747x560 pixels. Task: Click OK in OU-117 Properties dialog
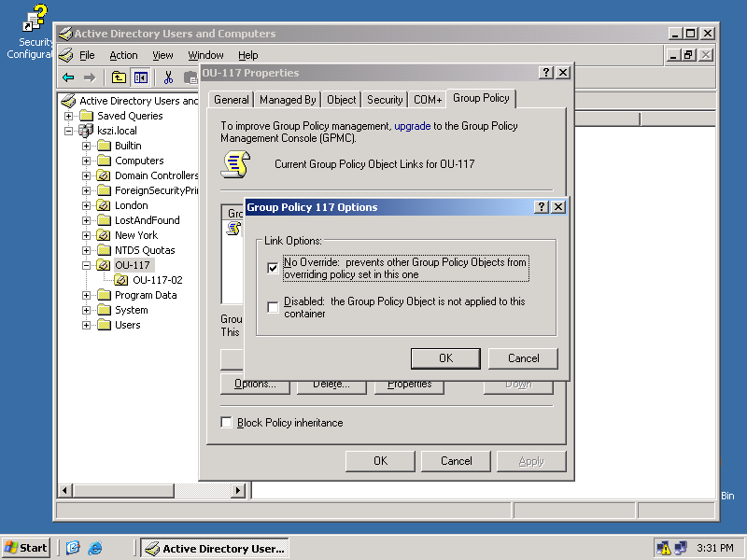380,461
